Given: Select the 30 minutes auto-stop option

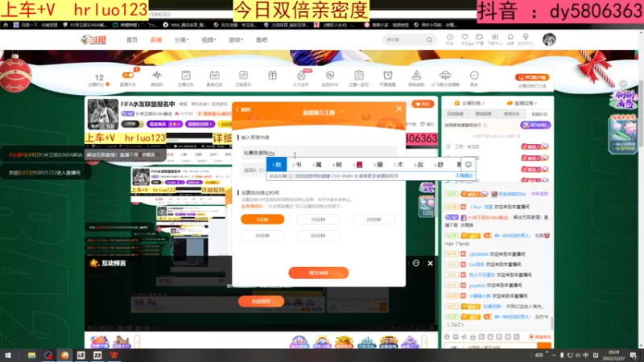Looking at the screenshot, I should [x=262, y=236].
